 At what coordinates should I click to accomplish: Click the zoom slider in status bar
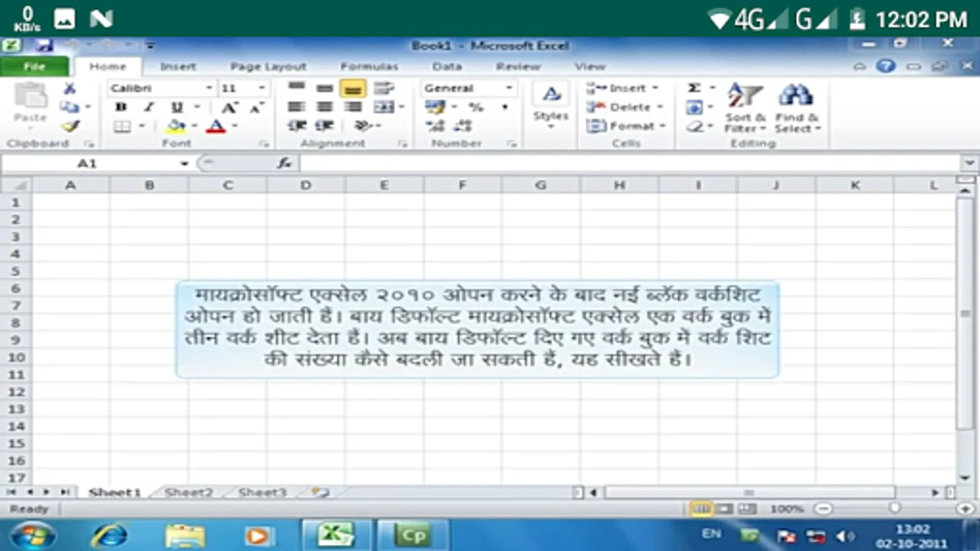(895, 508)
